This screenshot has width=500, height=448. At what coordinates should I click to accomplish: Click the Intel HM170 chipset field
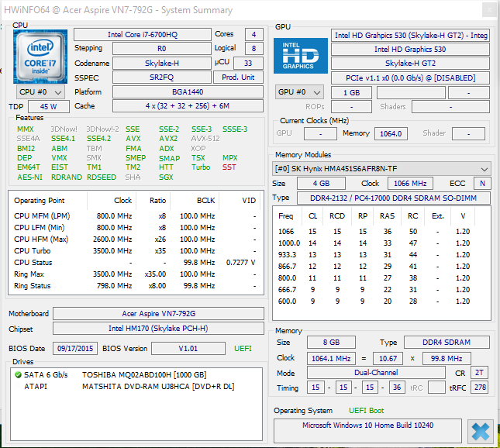pos(157,329)
